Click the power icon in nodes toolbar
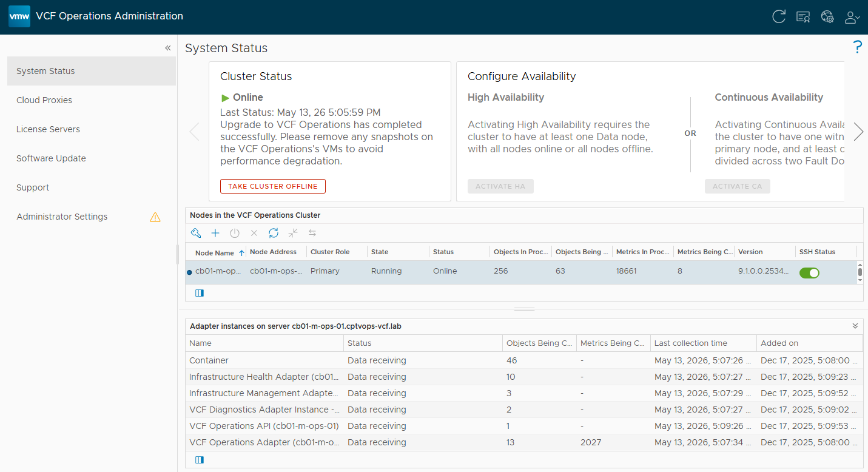This screenshot has width=868, height=472. 235,233
